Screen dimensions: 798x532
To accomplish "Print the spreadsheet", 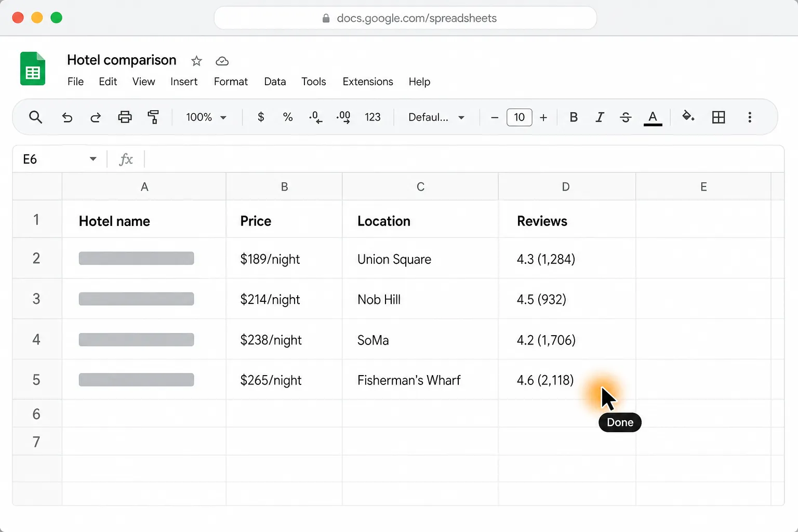I will (125, 117).
